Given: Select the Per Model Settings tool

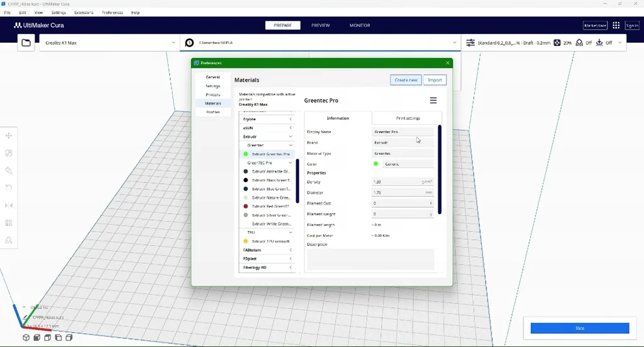Looking at the screenshot, I should [x=9, y=223].
